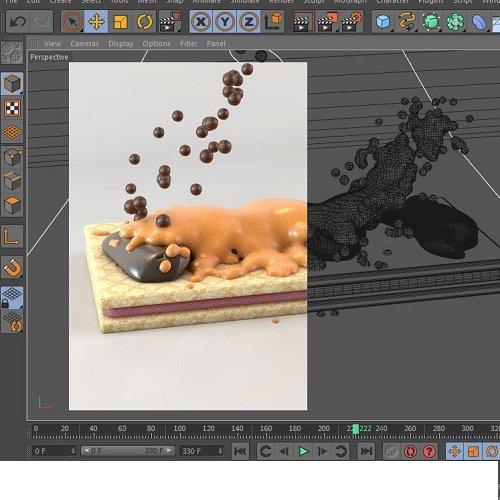Click the preview range slider bar

pos(128,451)
